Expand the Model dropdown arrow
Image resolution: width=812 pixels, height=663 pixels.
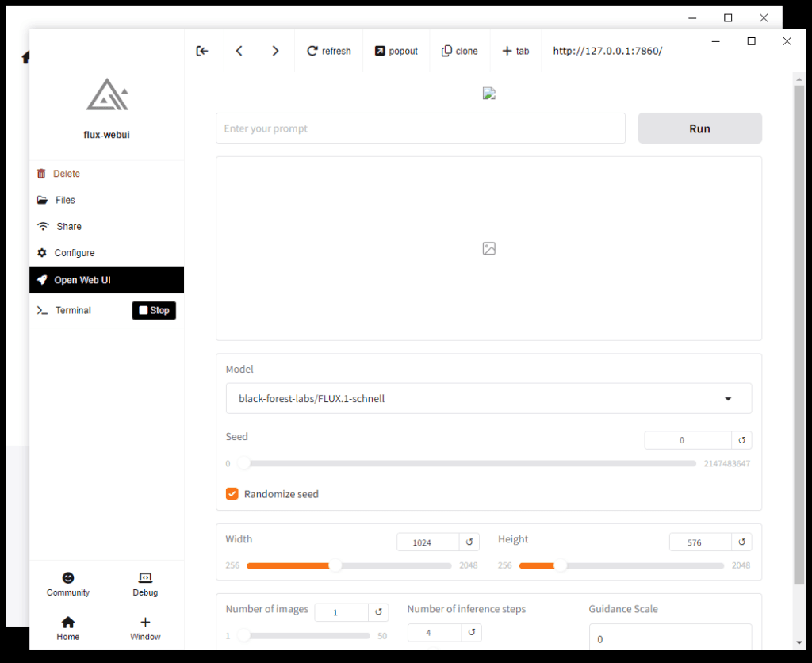click(728, 399)
